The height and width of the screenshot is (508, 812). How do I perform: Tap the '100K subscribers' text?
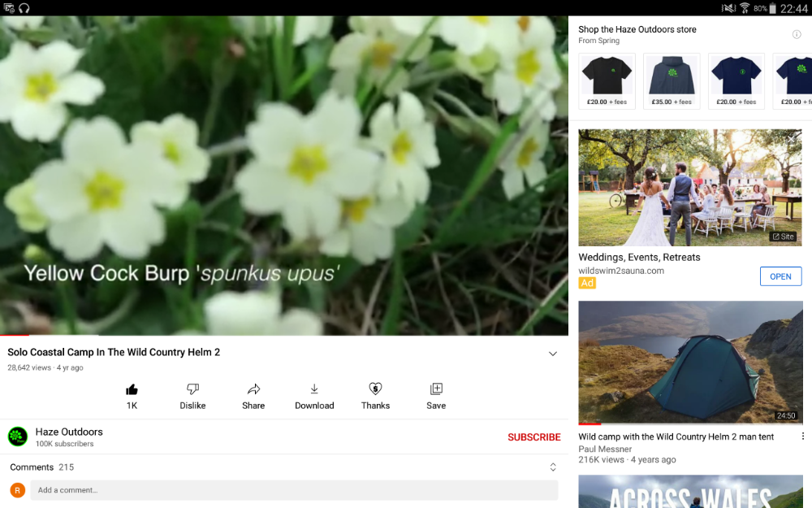click(64, 444)
